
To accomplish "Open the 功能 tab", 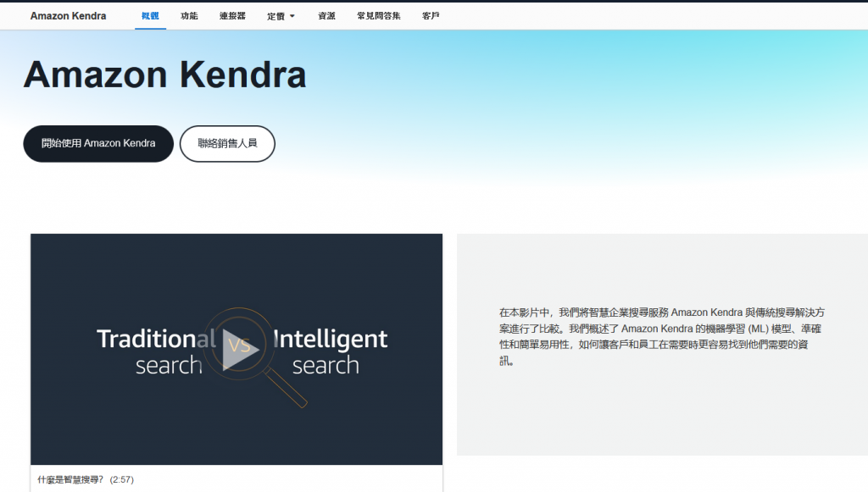I will 189,16.
